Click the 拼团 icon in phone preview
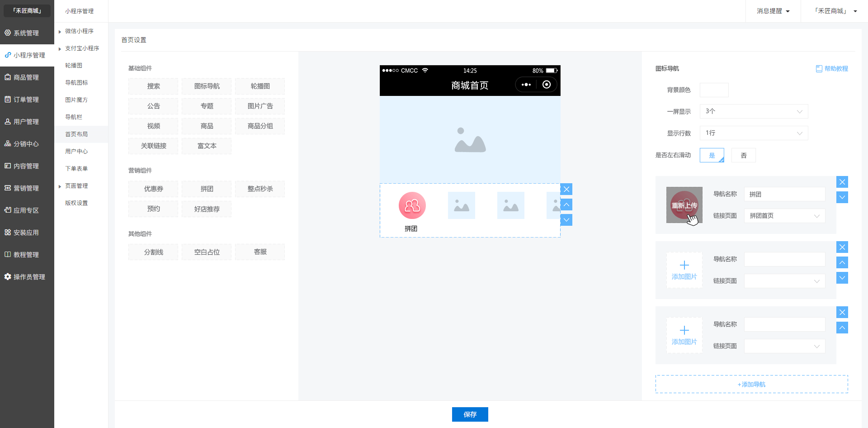Viewport: 868px width, 428px height. 412,205
